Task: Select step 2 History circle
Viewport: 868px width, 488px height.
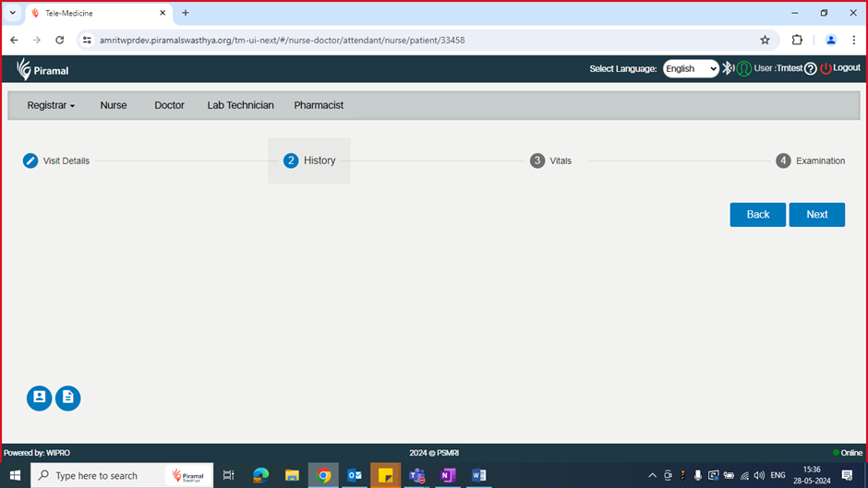Action: (291, 161)
